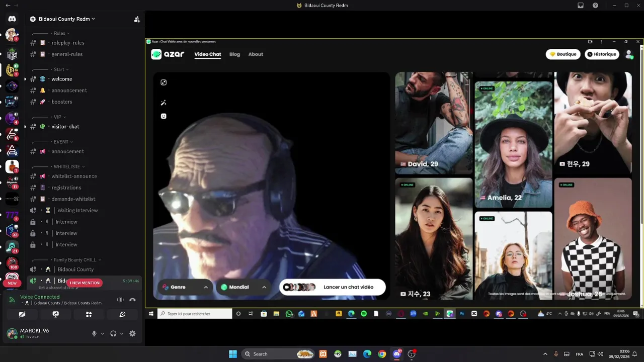
Task: Open the magic wand effects tool
Action: (164, 103)
